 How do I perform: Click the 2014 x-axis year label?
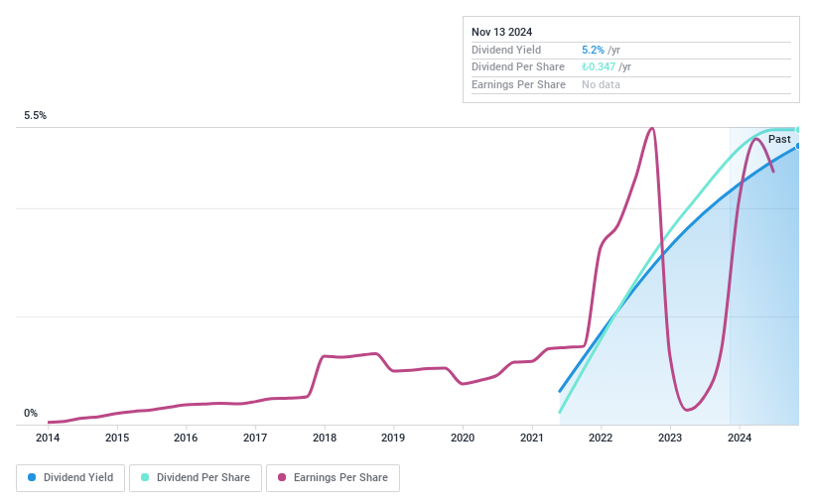(48, 438)
